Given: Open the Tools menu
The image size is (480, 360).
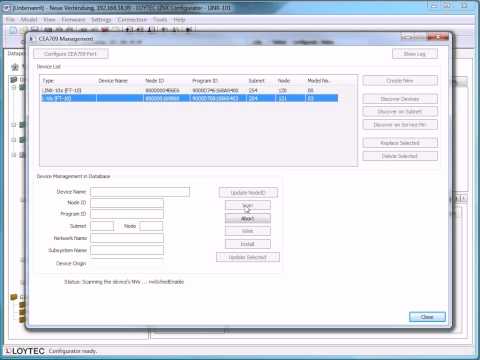Looking at the screenshot, I should 160,20.
